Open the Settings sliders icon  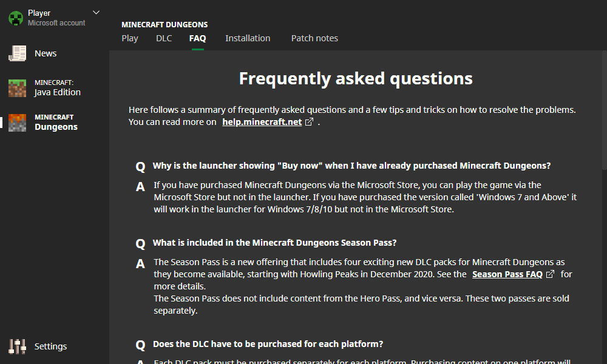click(x=18, y=346)
